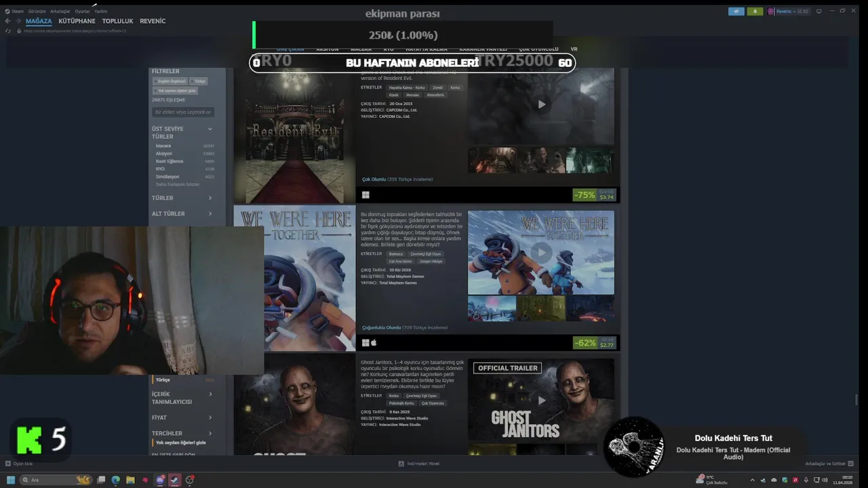
Task: Open Discord from the taskbar
Action: pyautogui.click(x=160, y=480)
